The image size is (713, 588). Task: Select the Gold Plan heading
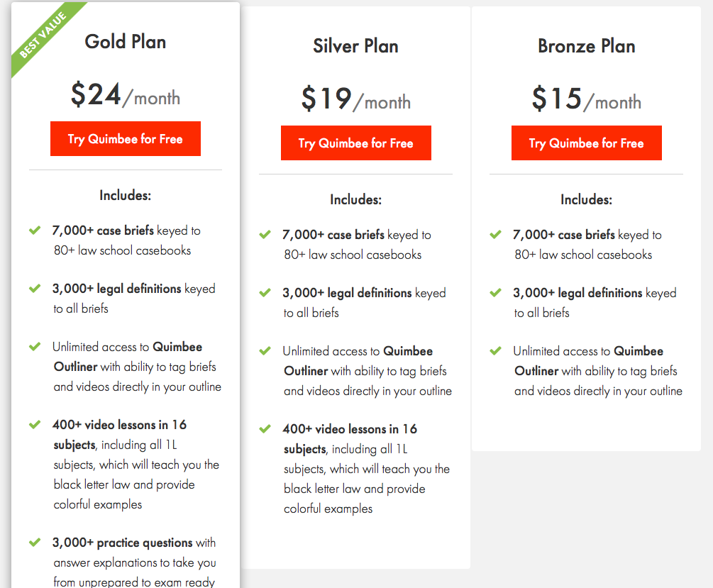click(x=125, y=41)
